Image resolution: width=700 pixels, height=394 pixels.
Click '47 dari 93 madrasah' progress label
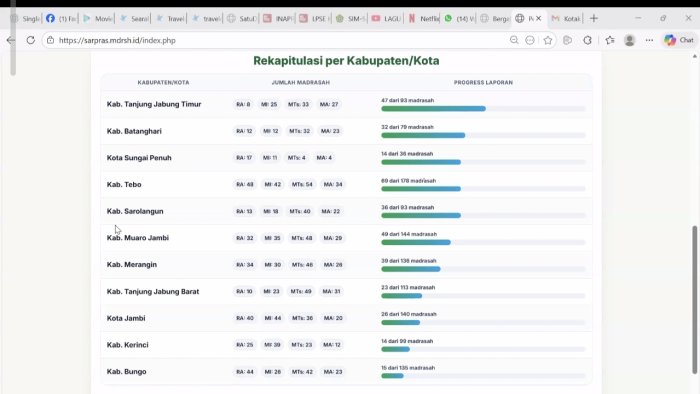407,100
